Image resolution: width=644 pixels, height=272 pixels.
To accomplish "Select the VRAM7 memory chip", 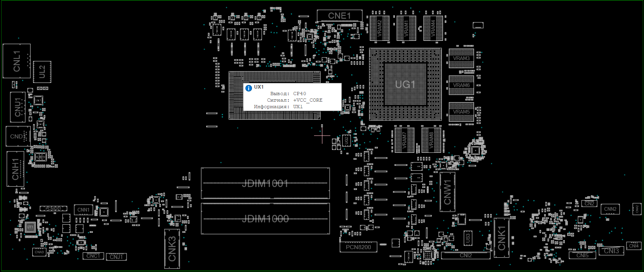I will click(x=404, y=140).
